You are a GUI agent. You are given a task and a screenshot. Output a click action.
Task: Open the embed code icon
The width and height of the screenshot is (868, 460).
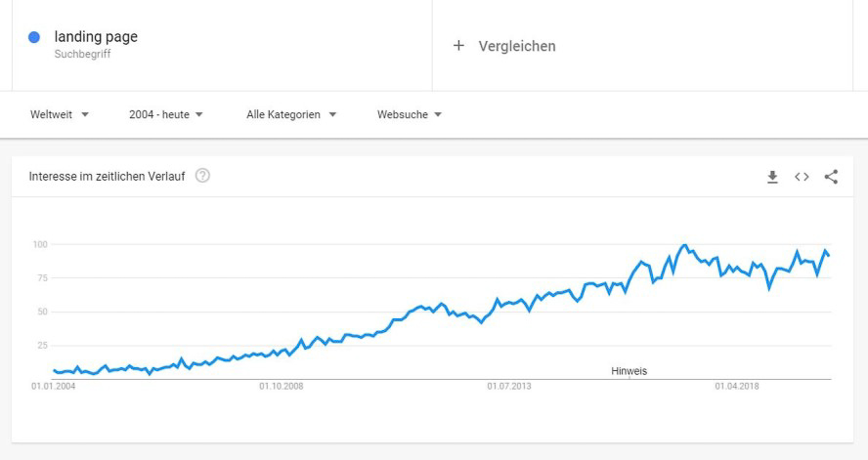(802, 177)
